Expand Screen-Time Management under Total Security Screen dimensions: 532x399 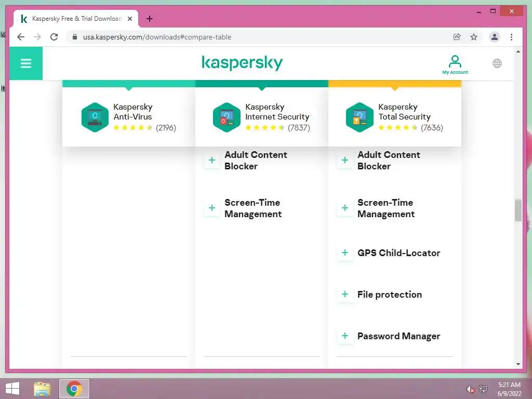point(345,208)
